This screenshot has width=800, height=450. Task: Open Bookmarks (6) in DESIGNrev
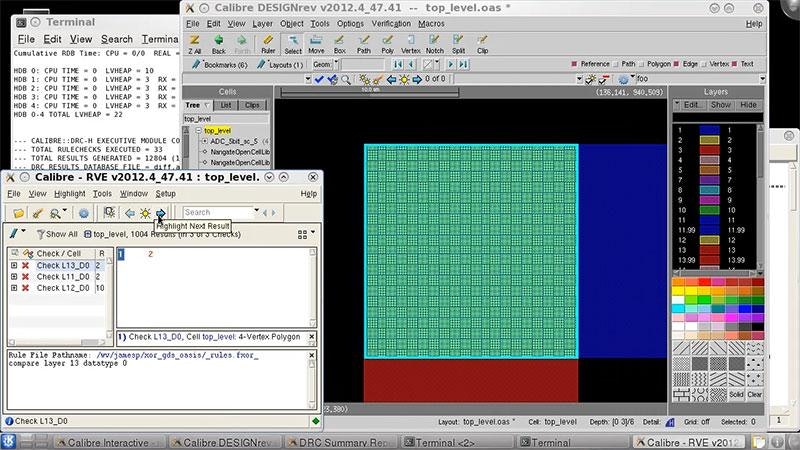tap(219, 65)
